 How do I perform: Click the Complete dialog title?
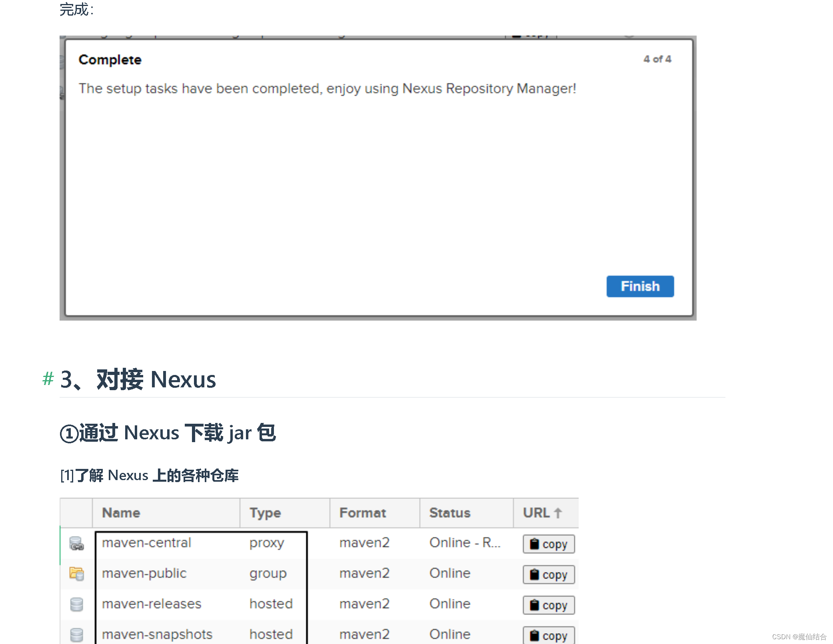(110, 60)
